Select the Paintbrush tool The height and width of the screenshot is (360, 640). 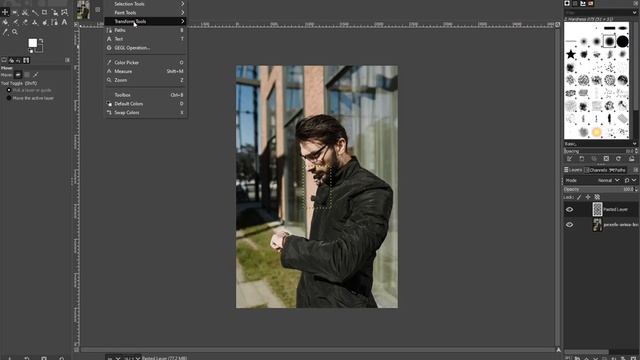[x=15, y=22]
